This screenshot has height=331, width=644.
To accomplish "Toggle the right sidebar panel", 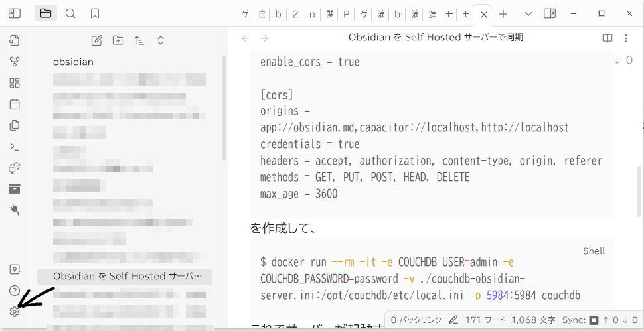I will [549, 13].
